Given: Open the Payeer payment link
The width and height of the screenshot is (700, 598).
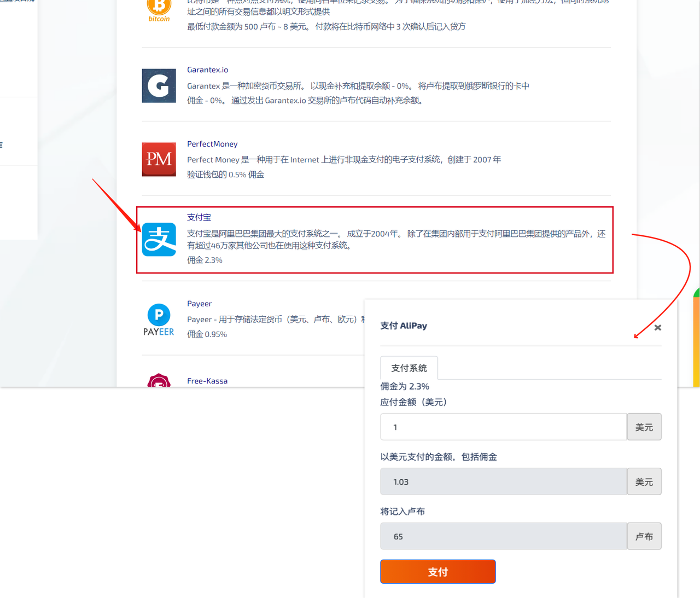Looking at the screenshot, I should (x=199, y=304).
